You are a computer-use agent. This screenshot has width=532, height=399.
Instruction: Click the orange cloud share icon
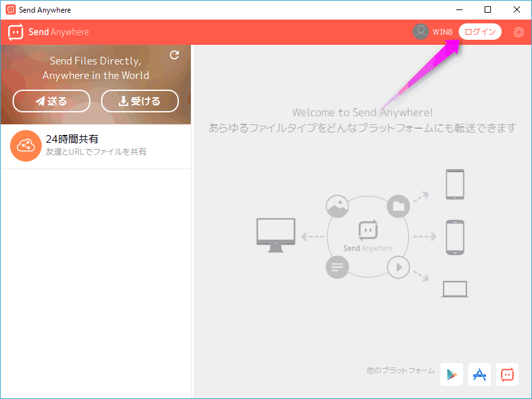[x=25, y=146]
